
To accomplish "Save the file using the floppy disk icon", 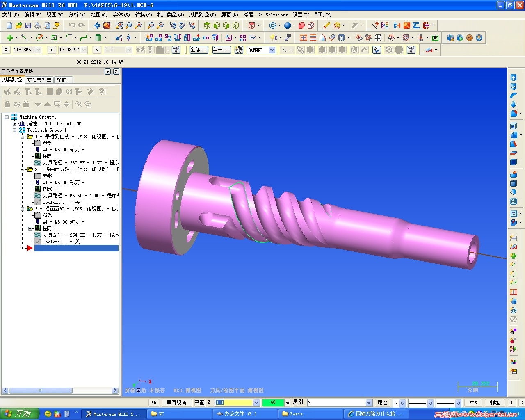I will 28,25.
